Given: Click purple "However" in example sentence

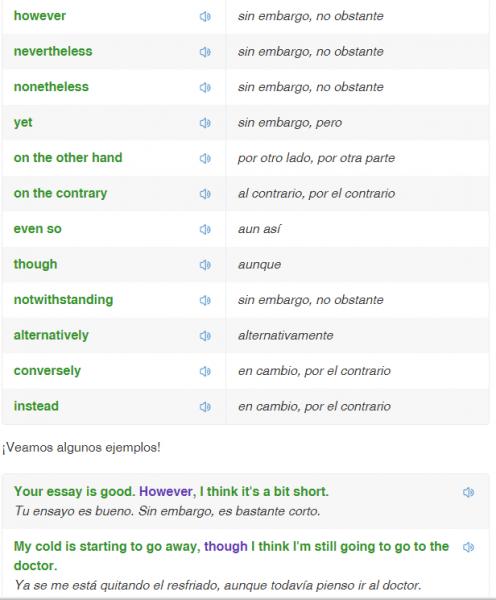Looking at the screenshot, I should click(x=166, y=491).
